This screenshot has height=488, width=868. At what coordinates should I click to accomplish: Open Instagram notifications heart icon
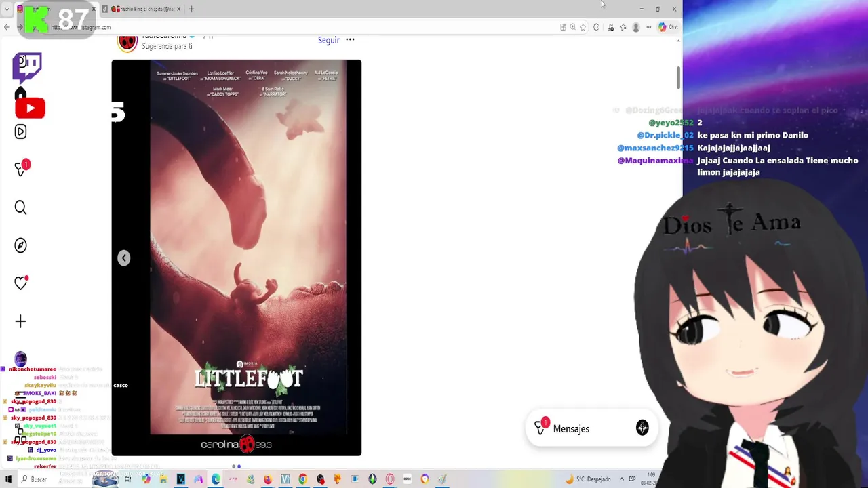(x=21, y=283)
